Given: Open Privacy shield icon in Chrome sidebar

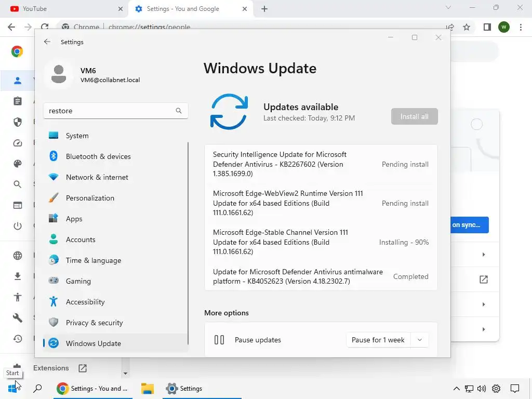Looking at the screenshot, I should (x=18, y=122).
